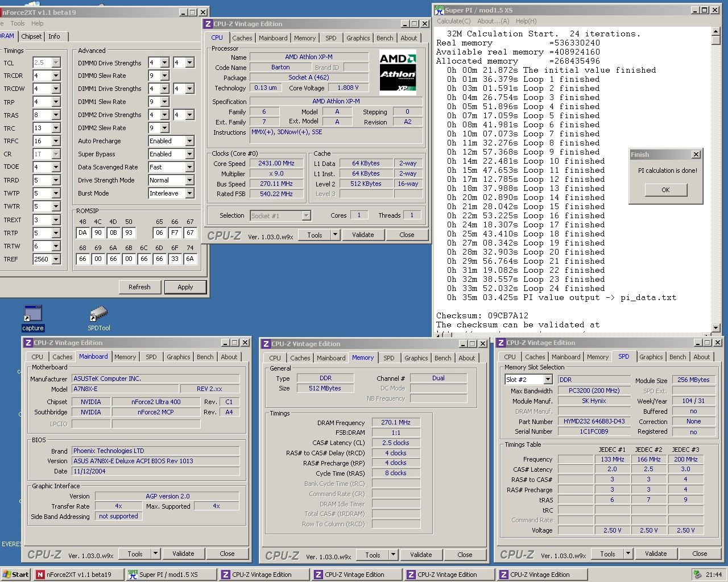Click the Super PI title bar icon
The height and width of the screenshot is (582, 728).
(x=439, y=10)
